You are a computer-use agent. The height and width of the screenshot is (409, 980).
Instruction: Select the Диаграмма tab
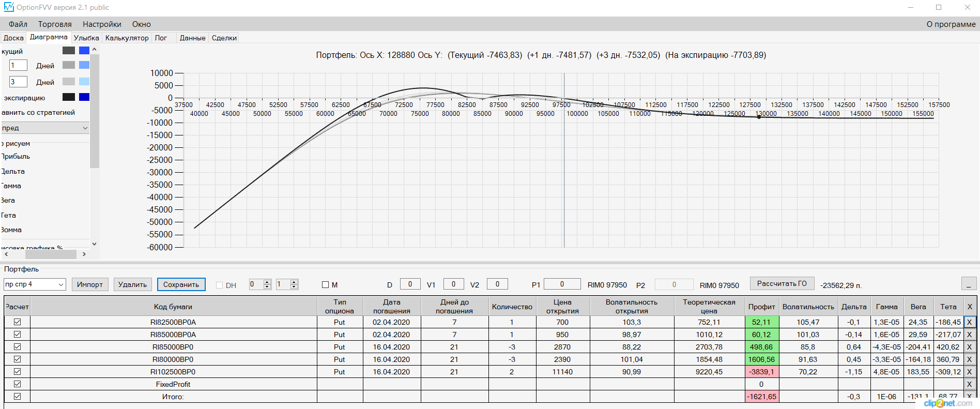49,37
